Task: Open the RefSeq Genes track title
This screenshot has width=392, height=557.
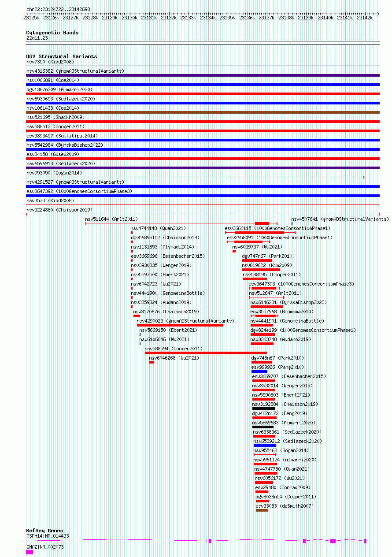Action: [44, 531]
